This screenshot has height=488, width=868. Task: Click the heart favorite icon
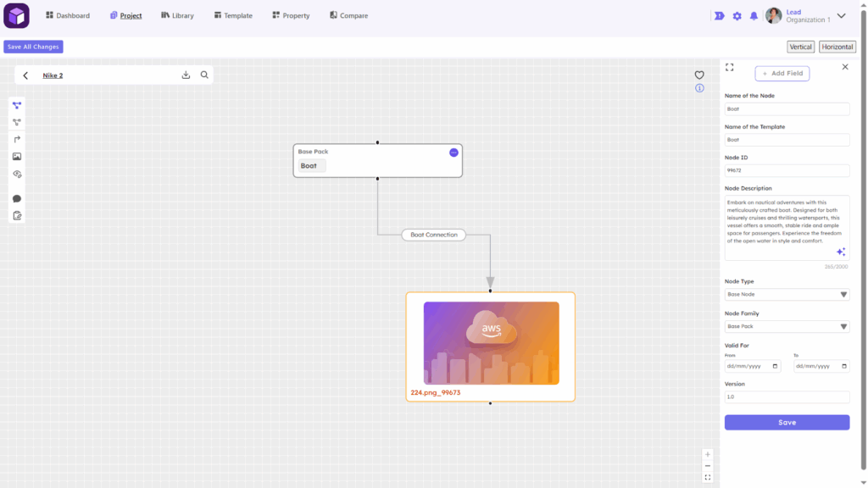699,75
